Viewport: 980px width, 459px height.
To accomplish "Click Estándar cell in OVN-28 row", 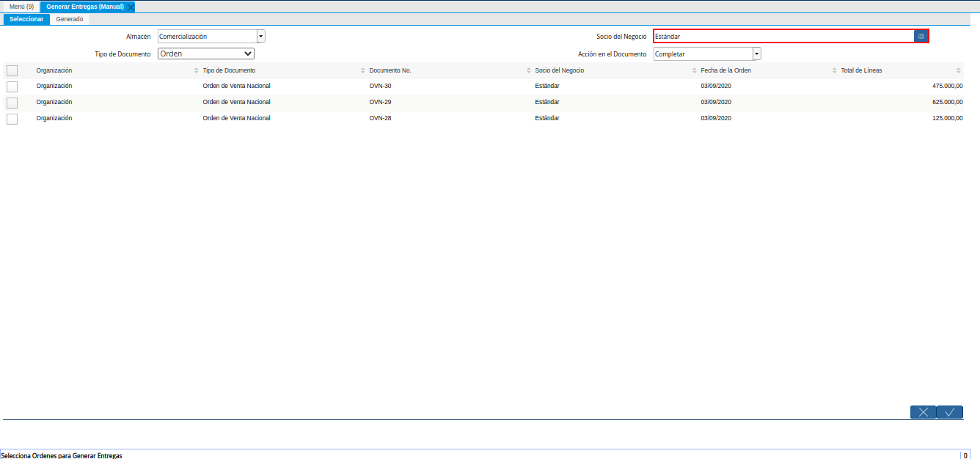I will (547, 118).
